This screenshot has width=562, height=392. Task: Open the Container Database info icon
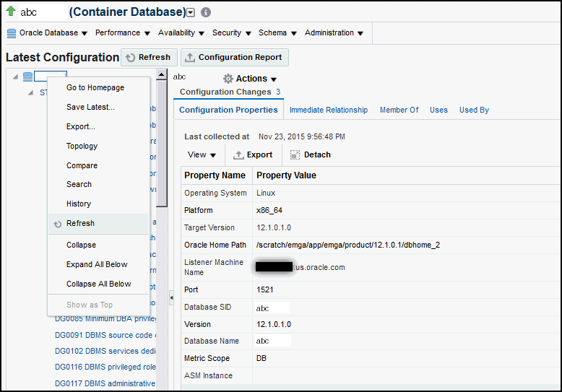[206, 12]
